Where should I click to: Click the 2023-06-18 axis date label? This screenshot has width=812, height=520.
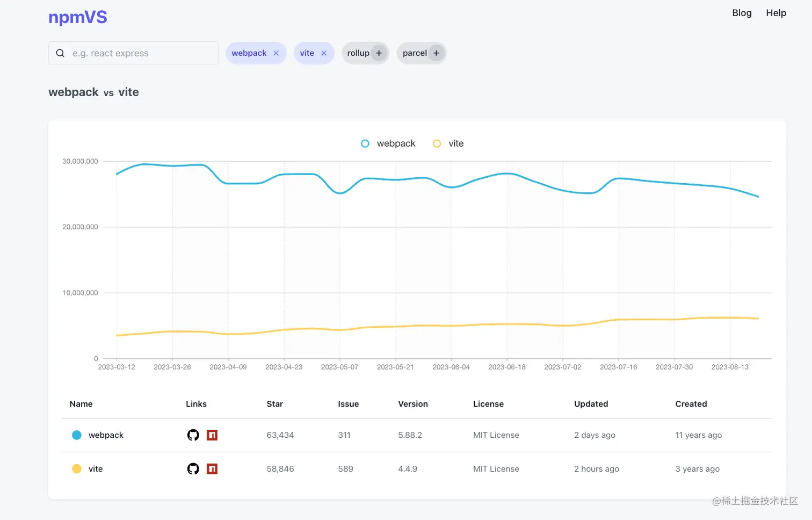(507, 367)
